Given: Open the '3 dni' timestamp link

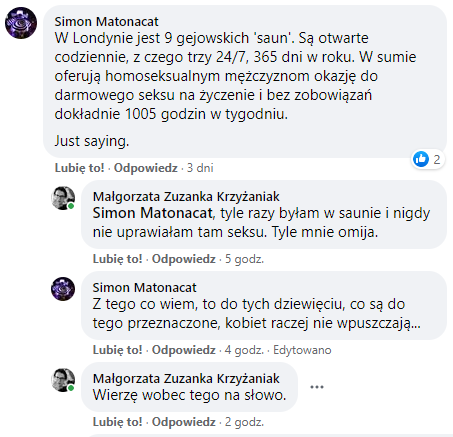Looking at the screenshot, I should tap(200, 168).
